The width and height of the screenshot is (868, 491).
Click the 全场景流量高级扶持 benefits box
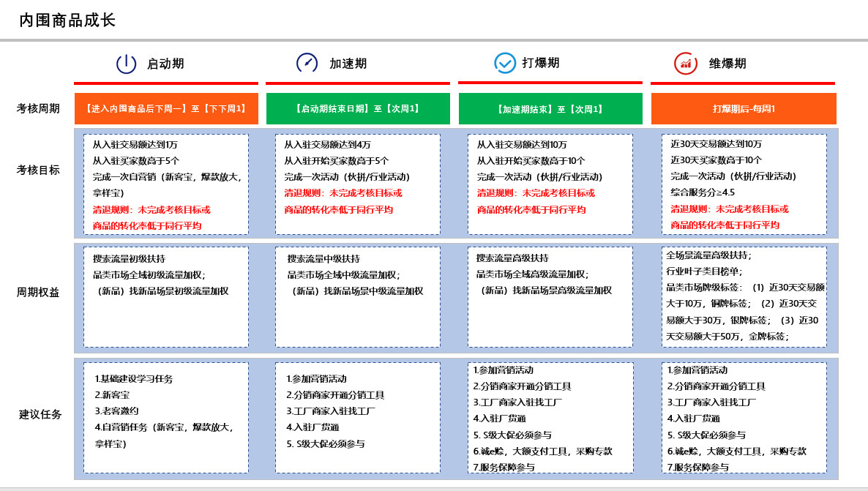[744, 296]
